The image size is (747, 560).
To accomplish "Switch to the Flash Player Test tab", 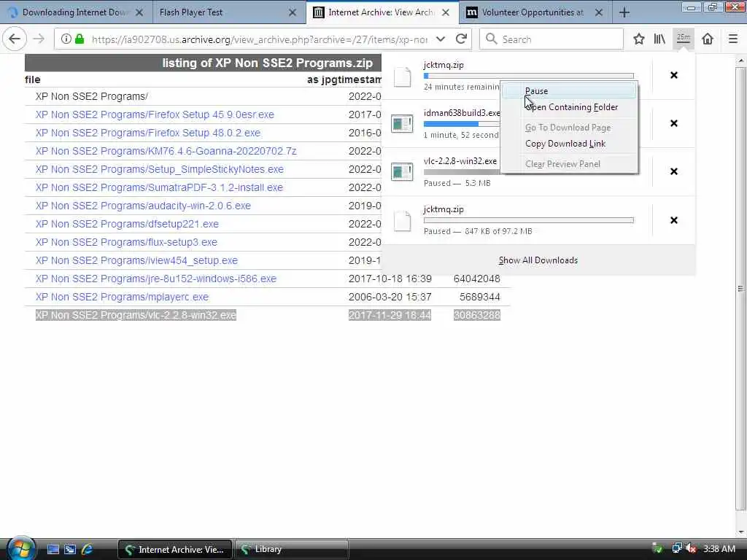I will pos(228,12).
